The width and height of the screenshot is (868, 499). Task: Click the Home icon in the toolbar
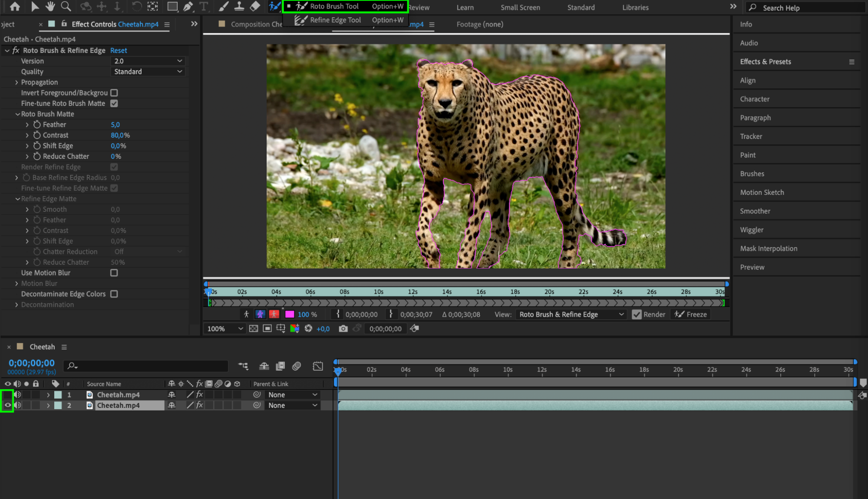[x=15, y=7]
